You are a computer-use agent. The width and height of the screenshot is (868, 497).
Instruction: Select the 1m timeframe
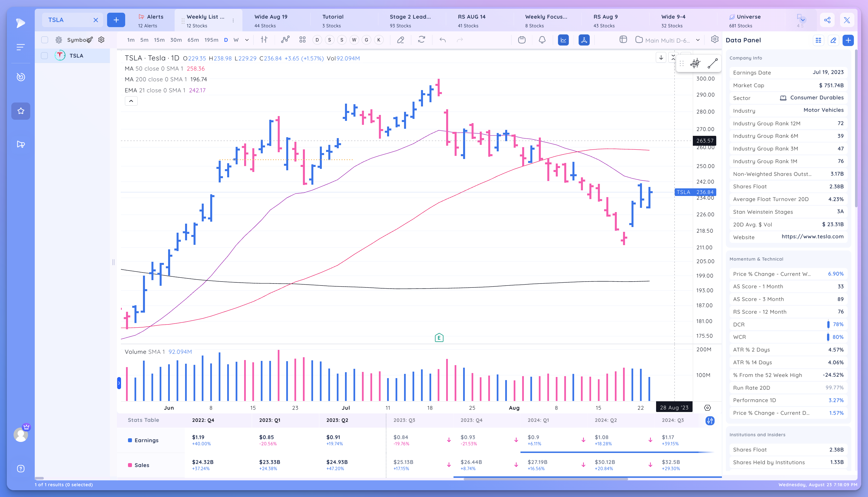[x=131, y=40]
